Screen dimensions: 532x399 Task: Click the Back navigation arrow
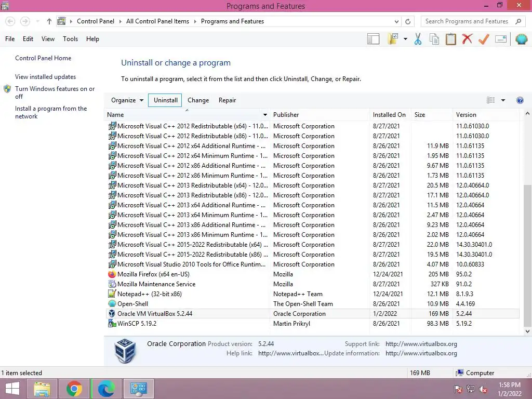point(10,21)
